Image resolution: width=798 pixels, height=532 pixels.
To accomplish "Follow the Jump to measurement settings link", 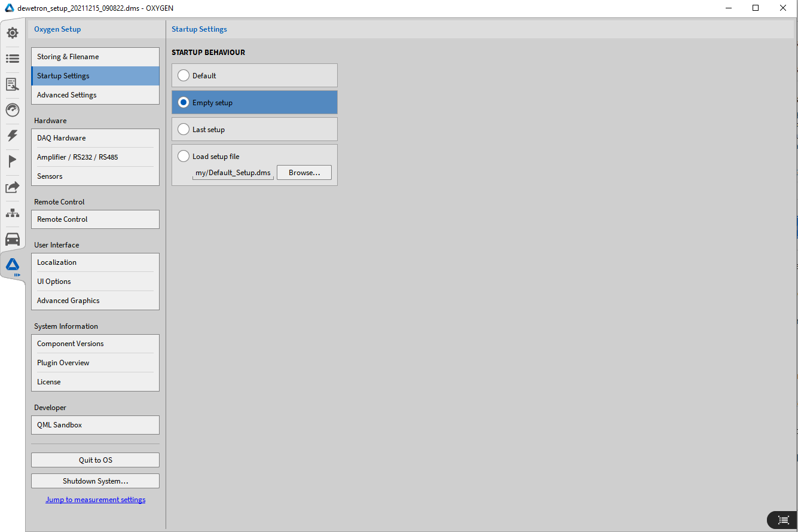I will pyautogui.click(x=96, y=500).
